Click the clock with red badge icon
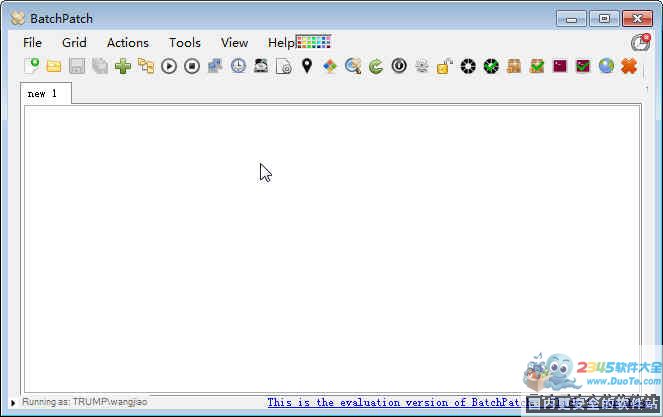This screenshot has width=663, height=417. 641,43
